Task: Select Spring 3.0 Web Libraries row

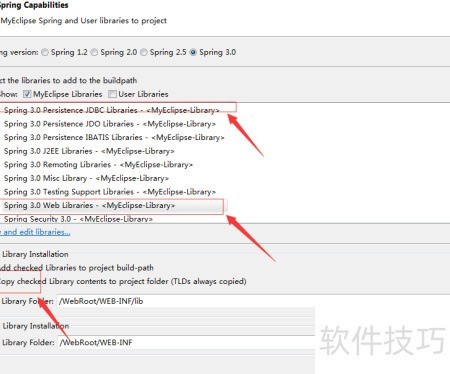Action: [x=89, y=206]
